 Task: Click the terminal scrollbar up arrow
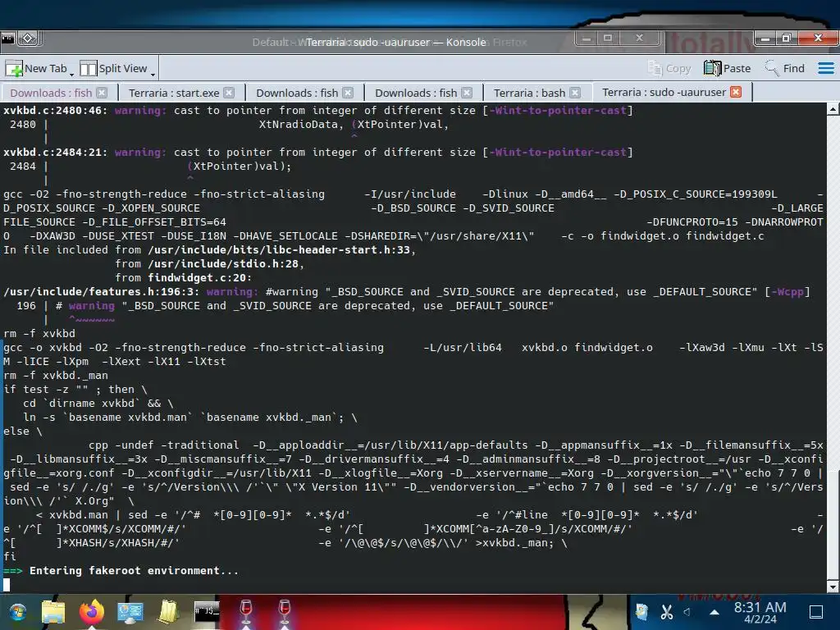(833, 109)
